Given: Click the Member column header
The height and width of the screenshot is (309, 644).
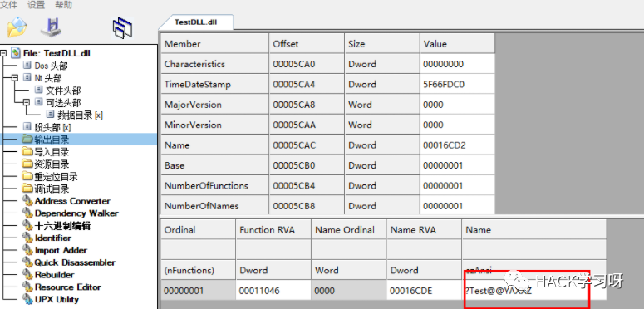Looking at the screenshot, I should pyautogui.click(x=214, y=43).
